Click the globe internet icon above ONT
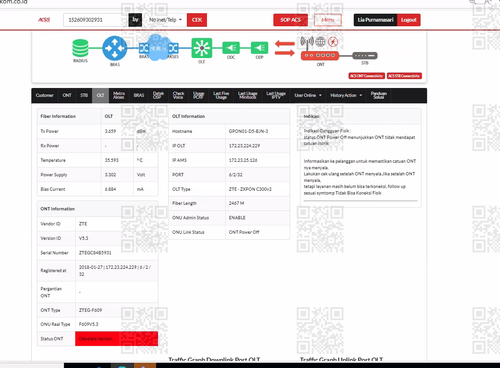This screenshot has height=368, width=500. point(320,42)
